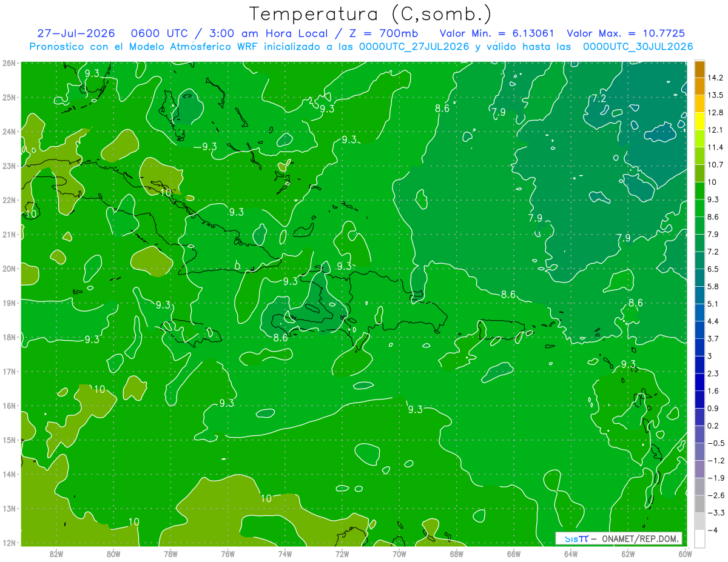The width and height of the screenshot is (728, 562).
Task: Click the "0000UTC_27JUL2026" initialization time text
Action: click(414, 47)
